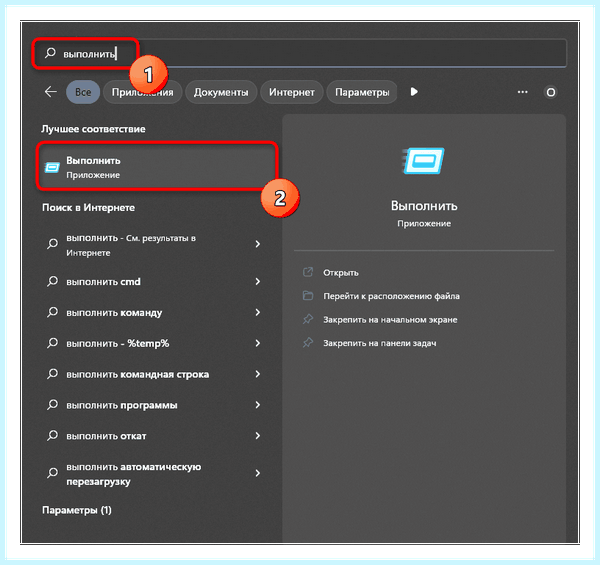
Task: Select the Все filter tab
Action: click(x=83, y=92)
